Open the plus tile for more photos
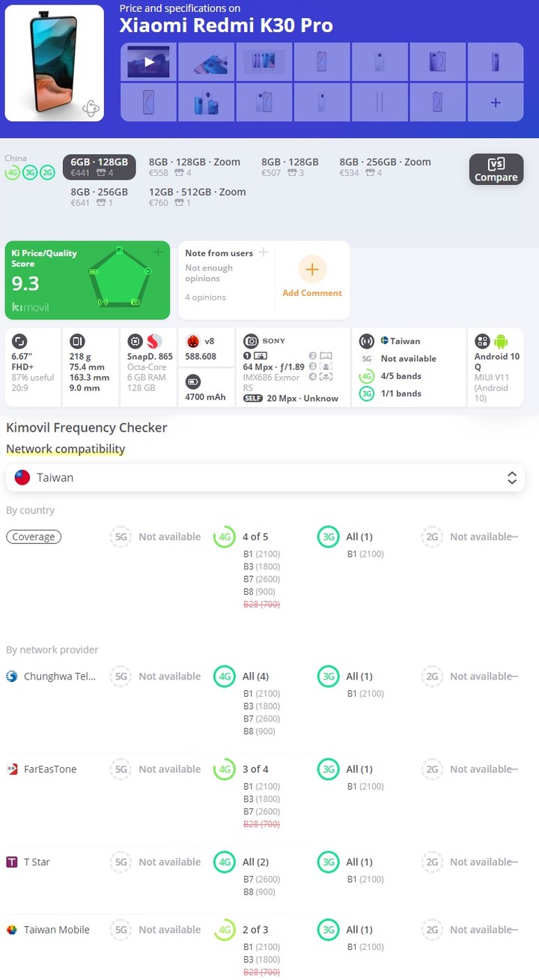 click(x=495, y=102)
